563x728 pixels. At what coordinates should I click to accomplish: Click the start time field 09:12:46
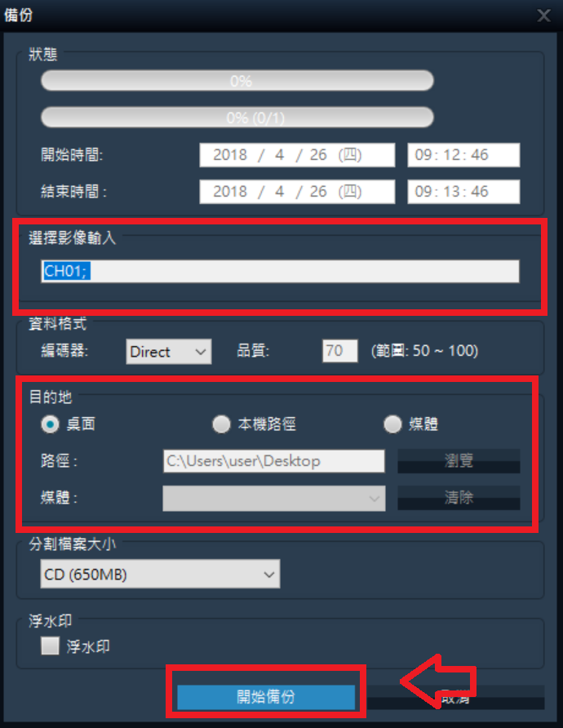tap(463, 154)
